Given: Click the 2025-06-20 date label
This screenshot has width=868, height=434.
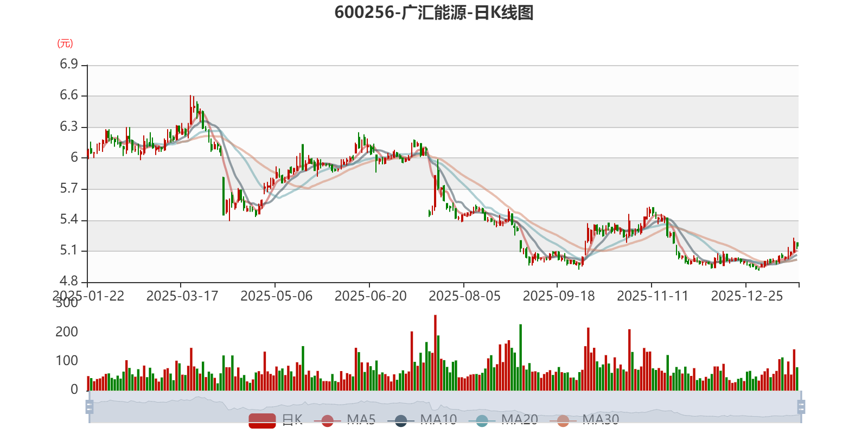Looking at the screenshot, I should coord(371,296).
